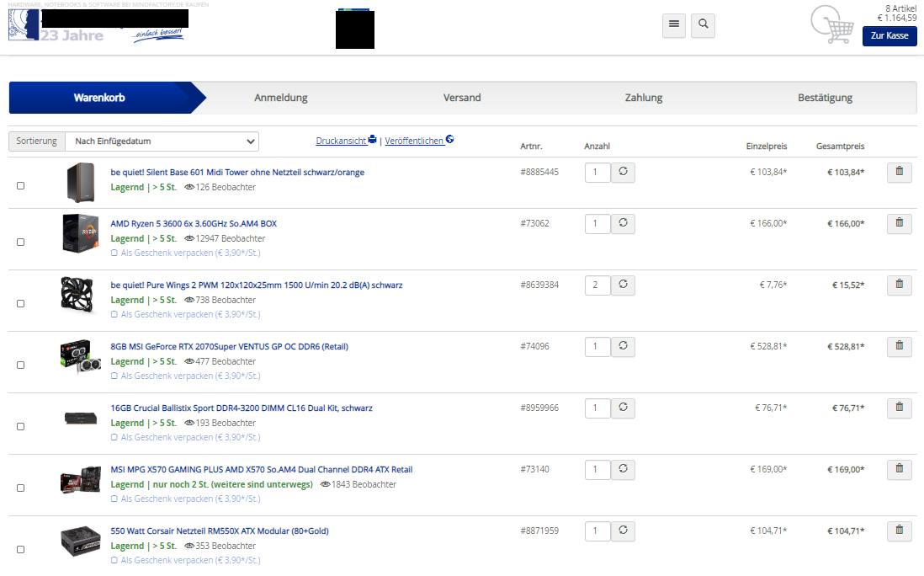Delete Pure Wings 2 fan from cart
The height and width of the screenshot is (576, 924).
point(900,285)
